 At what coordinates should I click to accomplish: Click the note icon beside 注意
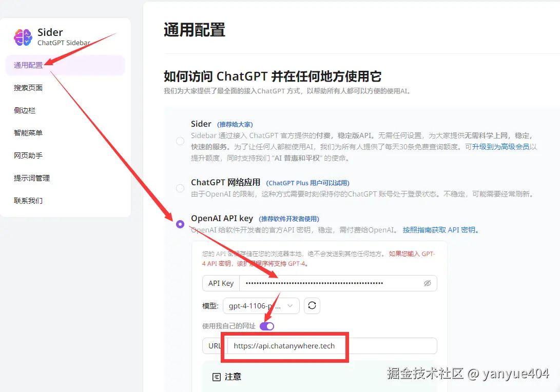pyautogui.click(x=217, y=377)
